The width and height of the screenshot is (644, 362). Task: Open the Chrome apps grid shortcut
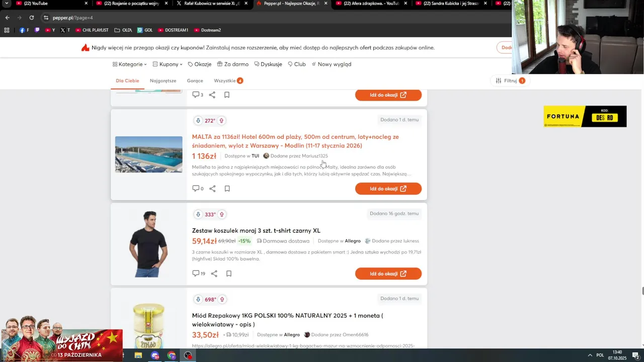pyautogui.click(x=7, y=30)
